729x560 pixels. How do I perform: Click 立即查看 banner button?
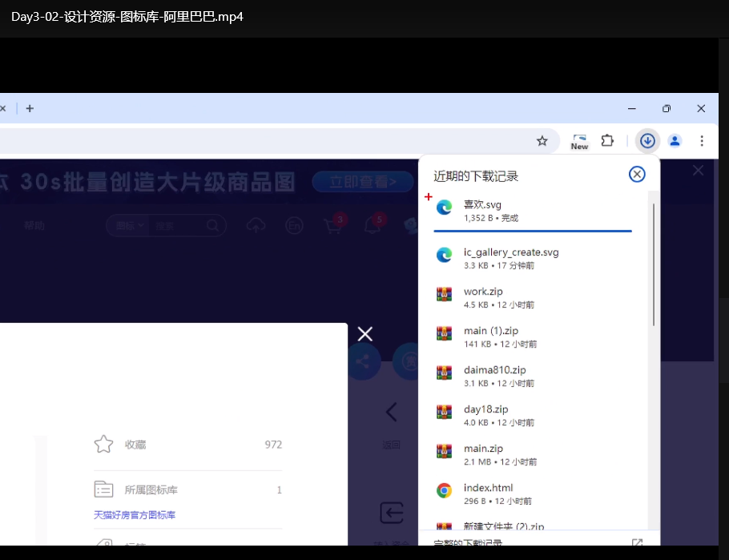point(363,181)
